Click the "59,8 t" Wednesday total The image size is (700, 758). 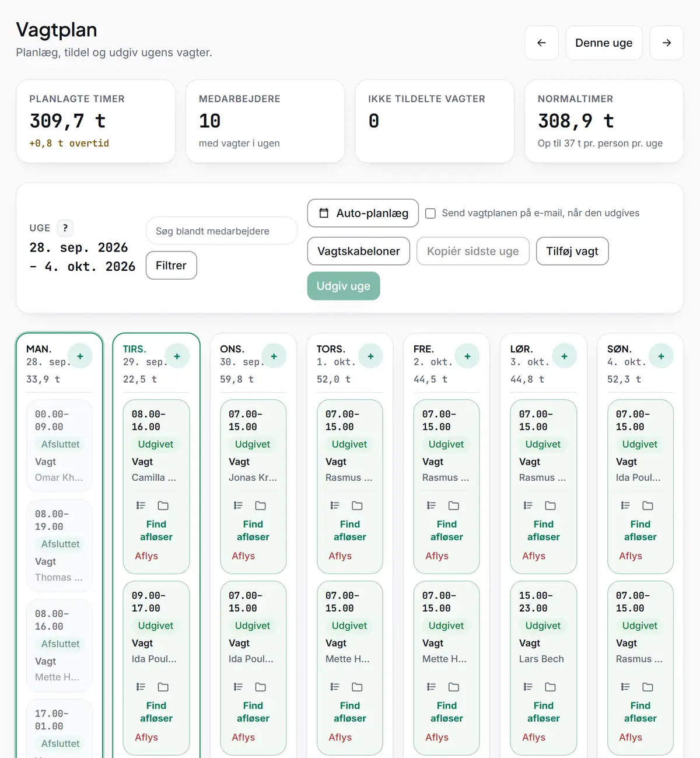[x=237, y=379]
